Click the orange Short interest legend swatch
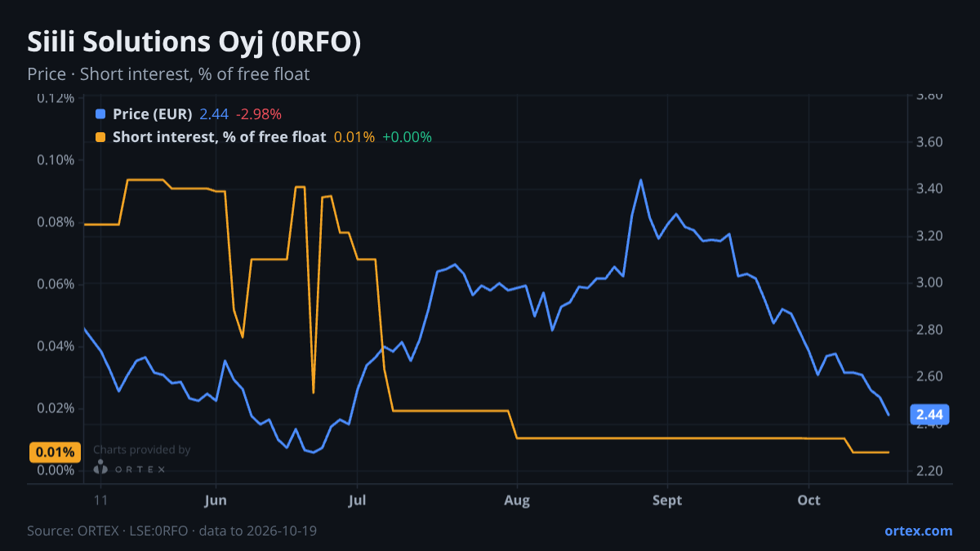Screen dimensions: 980x551 (101, 137)
